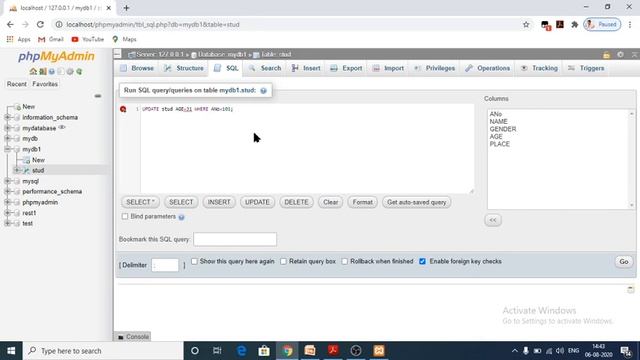Click Get auto-saved query
Viewport: 640px width, 360px height.
416,202
